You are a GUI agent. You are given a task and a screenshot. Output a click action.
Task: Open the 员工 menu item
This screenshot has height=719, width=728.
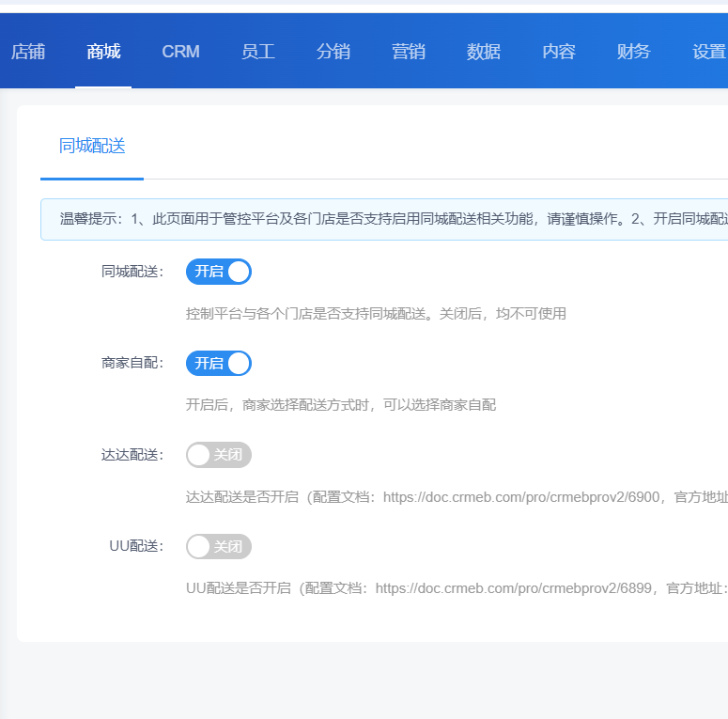(x=258, y=52)
